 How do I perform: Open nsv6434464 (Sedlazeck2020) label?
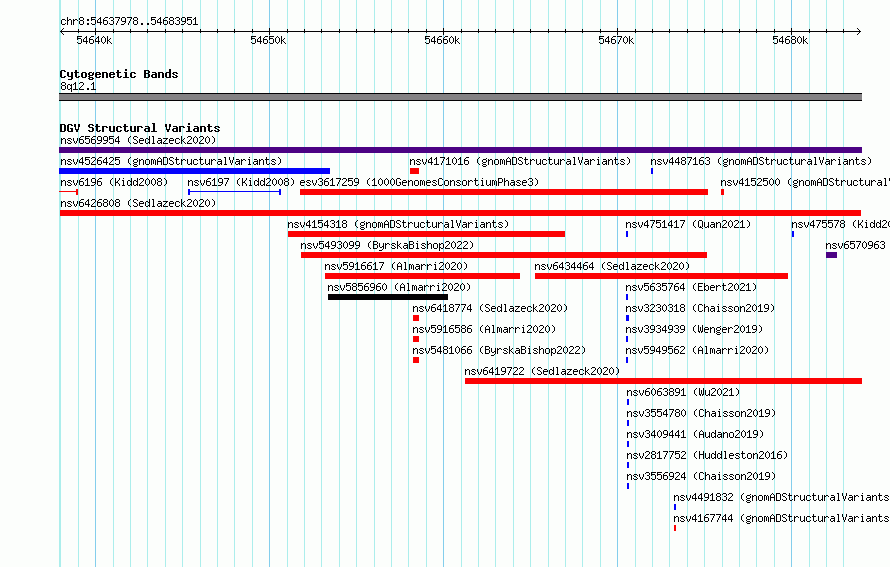pos(612,266)
